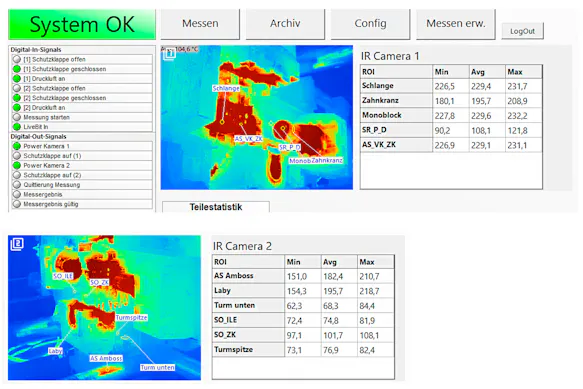The image size is (583, 389).
Task: Click the Avg column header in IR Camera 1 table
Action: pos(487,72)
